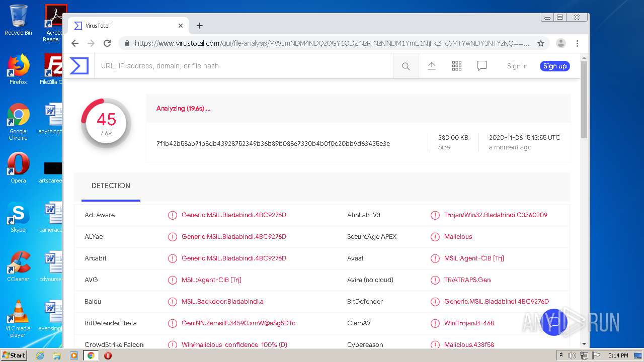Open Internet Explorer from the taskbar
Image resolution: width=644 pixels, height=362 pixels.
tap(40, 355)
